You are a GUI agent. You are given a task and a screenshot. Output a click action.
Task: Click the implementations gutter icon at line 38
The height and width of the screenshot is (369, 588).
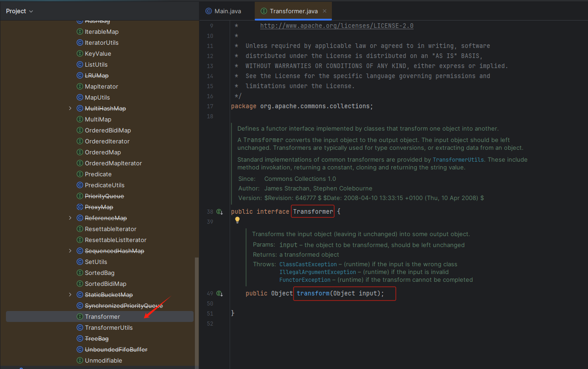219,211
